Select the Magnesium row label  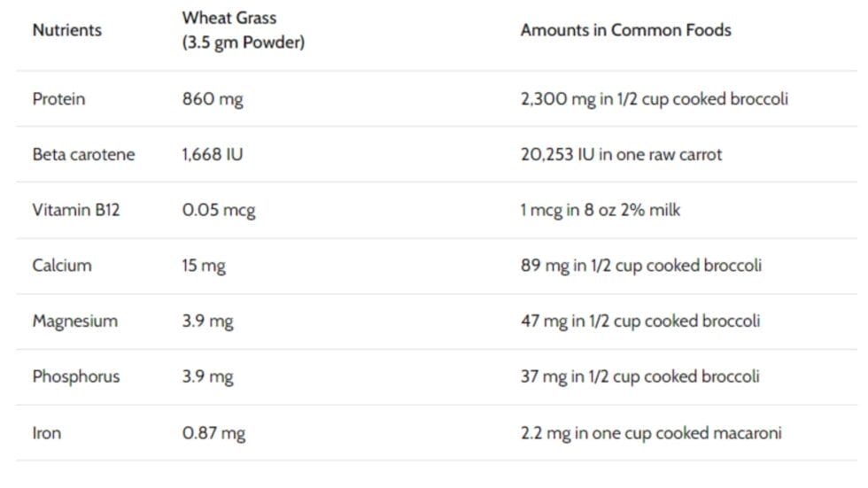click(x=74, y=321)
